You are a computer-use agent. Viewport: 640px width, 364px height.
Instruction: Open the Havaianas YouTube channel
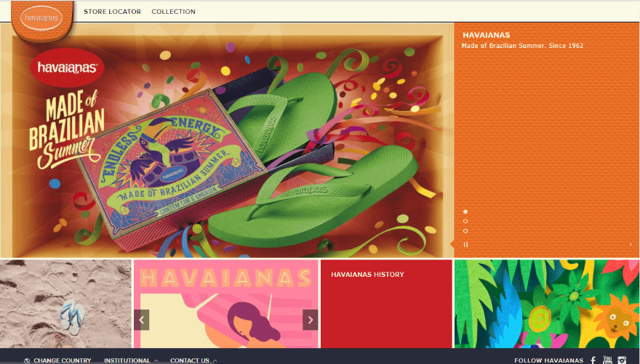coord(608,360)
